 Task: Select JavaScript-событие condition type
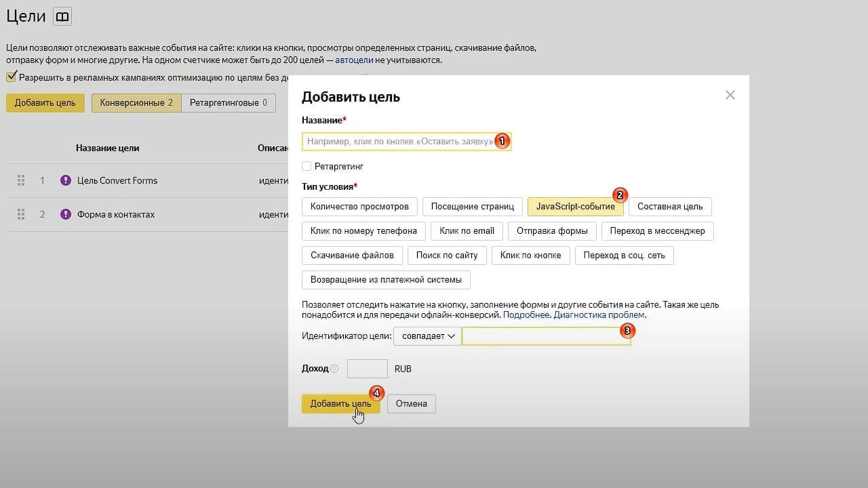[576, 207]
